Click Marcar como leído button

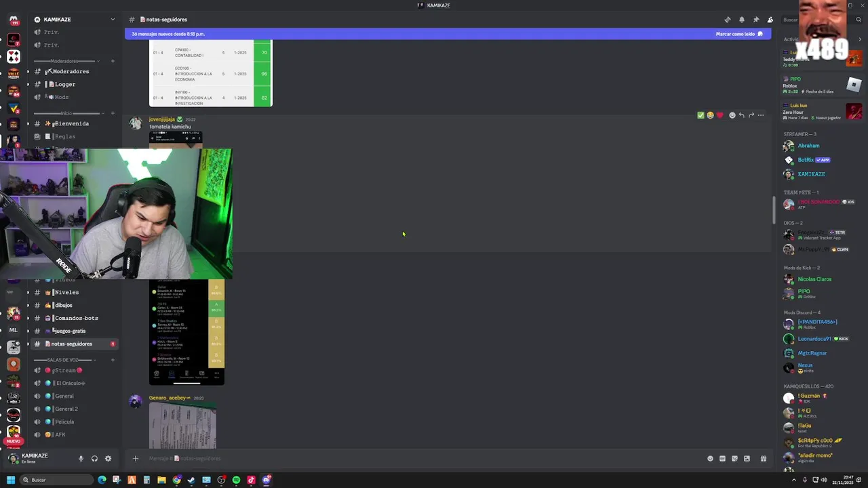739,34
